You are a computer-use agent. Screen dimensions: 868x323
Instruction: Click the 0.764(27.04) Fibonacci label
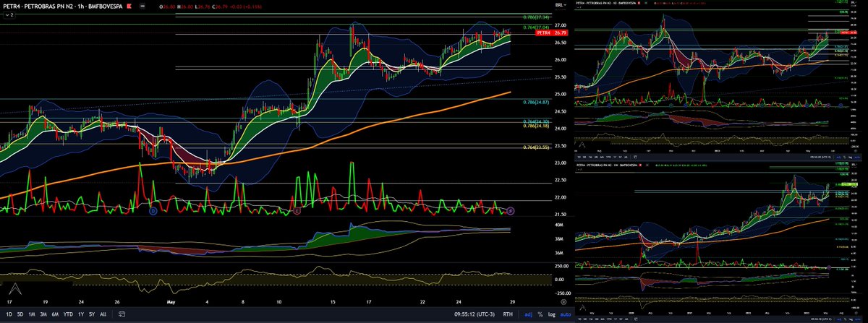[x=537, y=27]
